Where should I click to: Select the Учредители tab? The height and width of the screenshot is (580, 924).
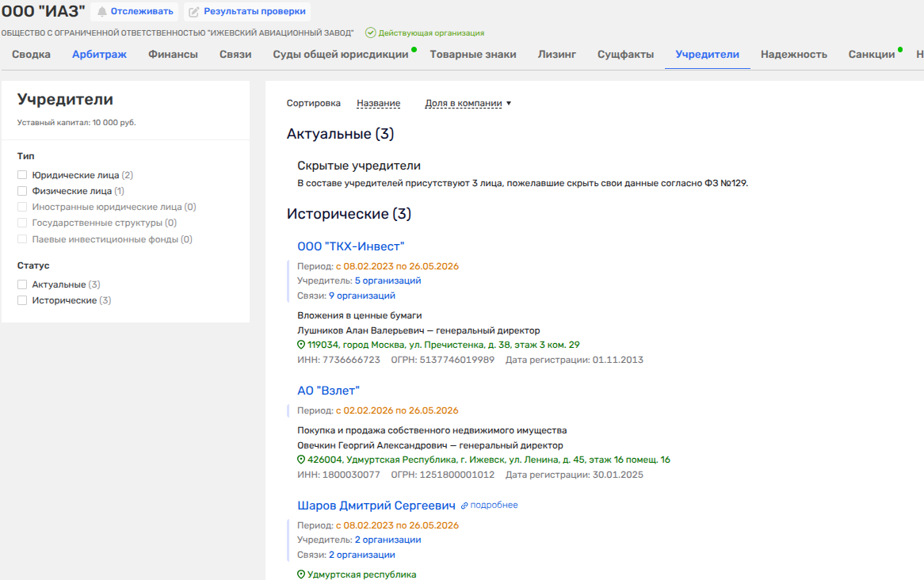point(707,54)
